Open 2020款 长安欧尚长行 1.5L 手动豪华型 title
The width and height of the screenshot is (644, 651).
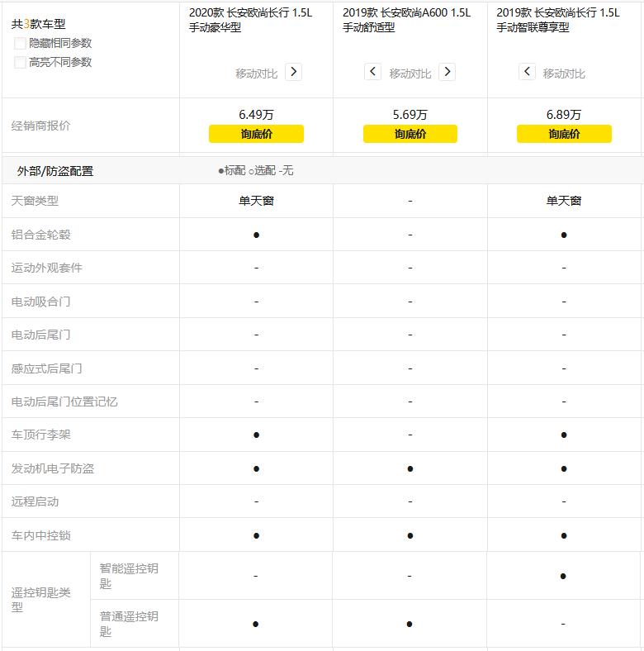coord(250,20)
